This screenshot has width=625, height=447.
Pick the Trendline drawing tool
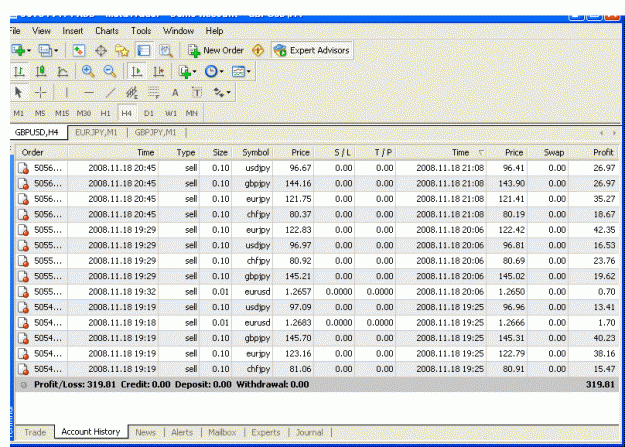click(110, 93)
